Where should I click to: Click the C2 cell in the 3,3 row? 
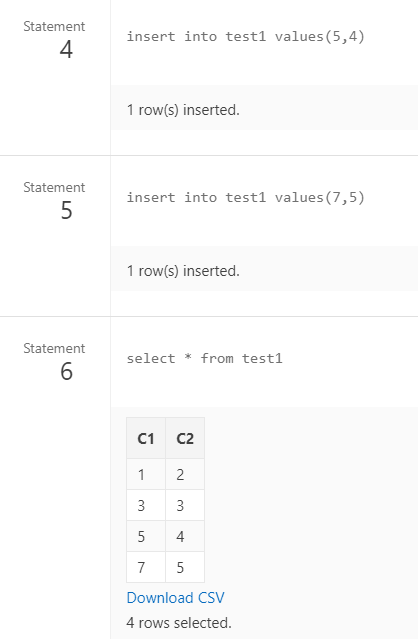pyautogui.click(x=185, y=505)
